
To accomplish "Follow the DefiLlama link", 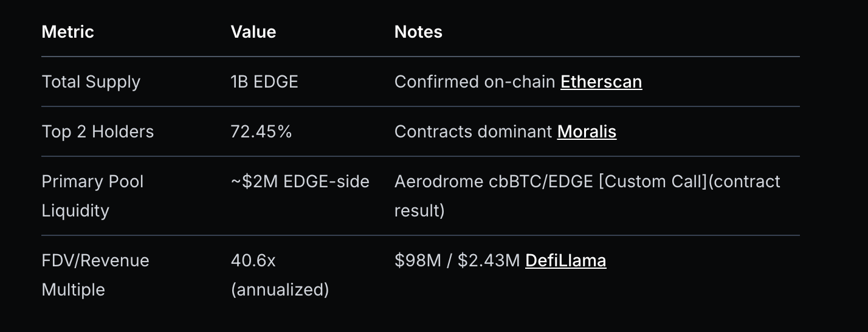I will pyautogui.click(x=565, y=260).
